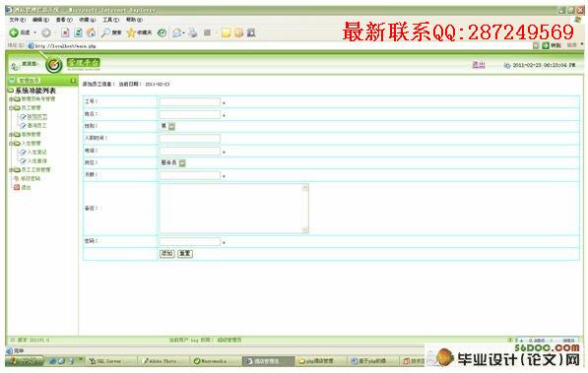Open 入住查询 link in the sidebar
The height and width of the screenshot is (373, 588).
click(37, 161)
